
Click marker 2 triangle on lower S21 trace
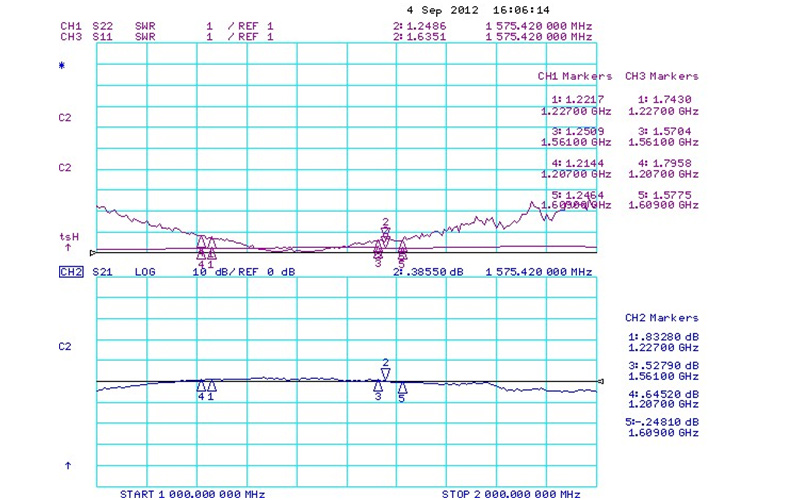pos(385,374)
